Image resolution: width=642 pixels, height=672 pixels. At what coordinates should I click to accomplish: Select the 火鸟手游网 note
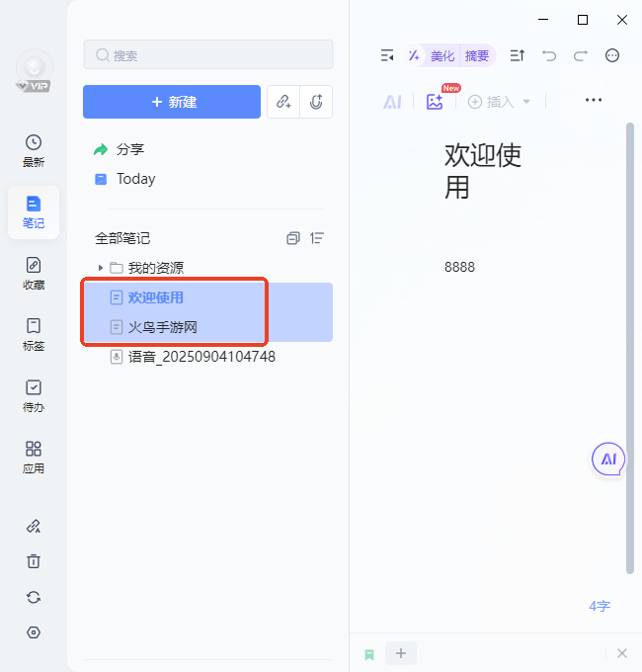point(207,327)
